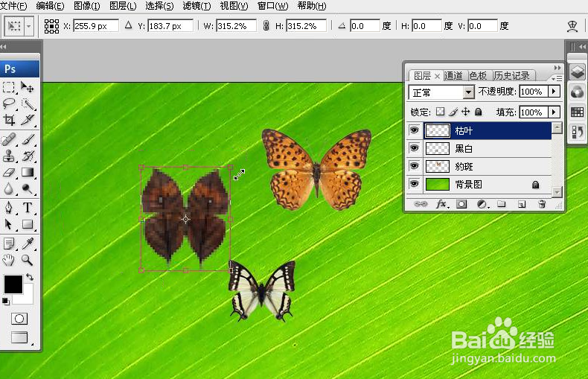Select the Move tool
Image resolution: width=588 pixels, height=379 pixels.
(x=27, y=87)
